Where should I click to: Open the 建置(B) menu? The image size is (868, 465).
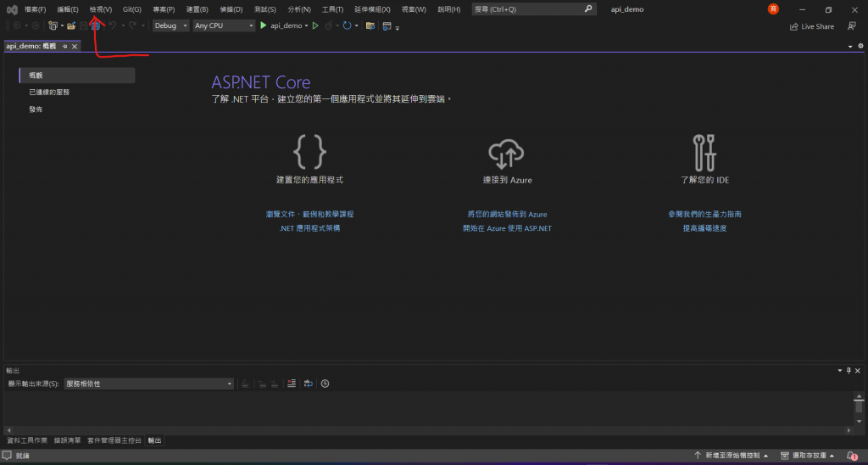pyautogui.click(x=197, y=9)
